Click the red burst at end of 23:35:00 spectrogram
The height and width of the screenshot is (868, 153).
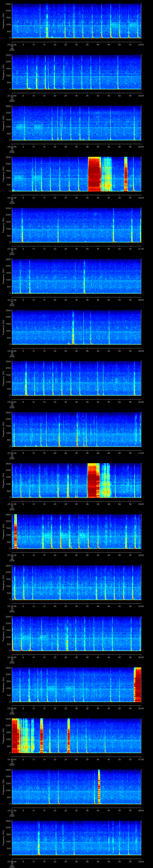(137, 685)
